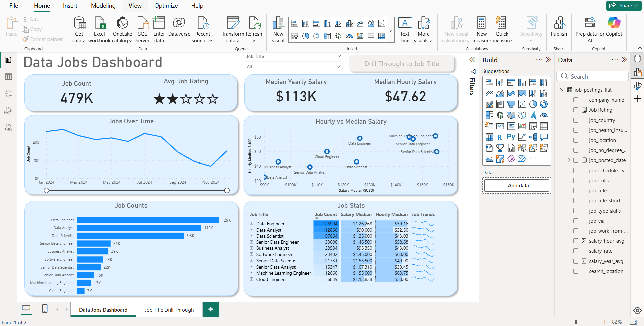
Task: Collapse the job_postings_flat table
Action: click(x=563, y=90)
